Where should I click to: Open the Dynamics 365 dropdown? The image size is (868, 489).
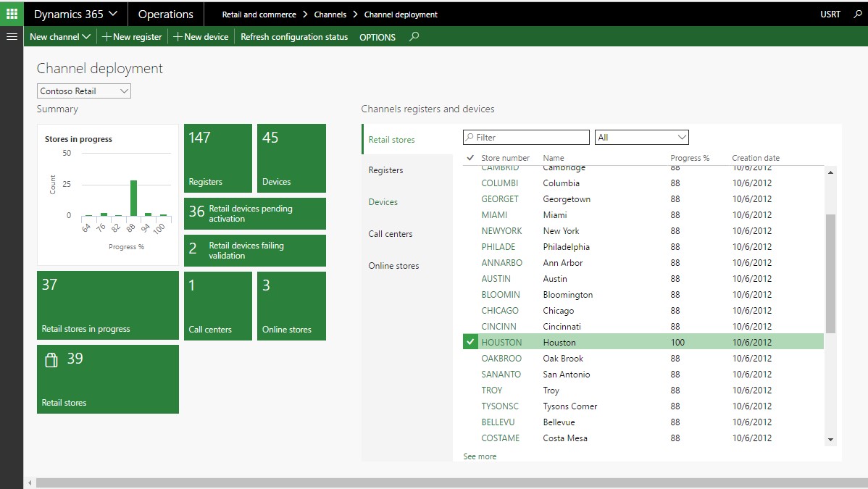click(76, 14)
